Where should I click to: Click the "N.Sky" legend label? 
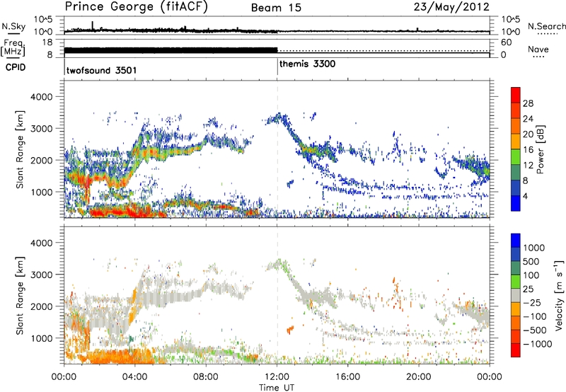point(13,26)
